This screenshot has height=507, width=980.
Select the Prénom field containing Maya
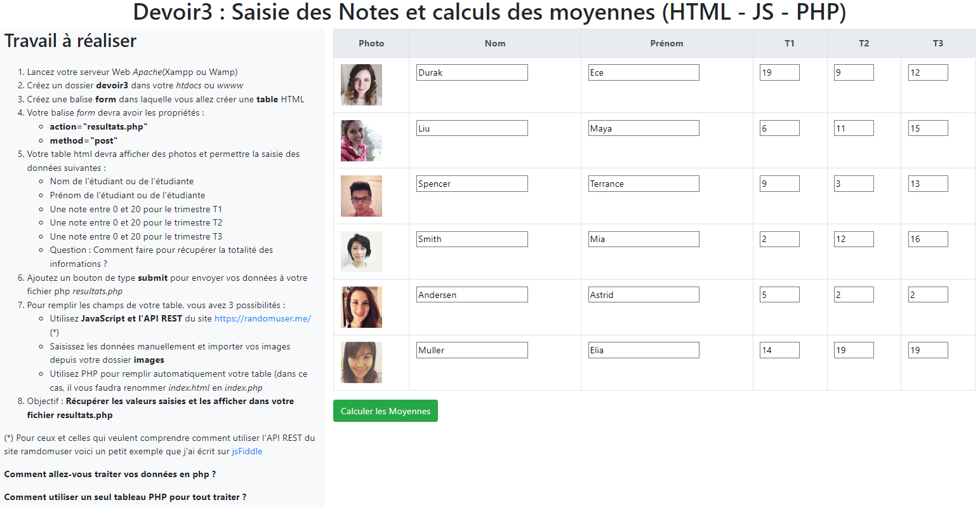pos(643,128)
